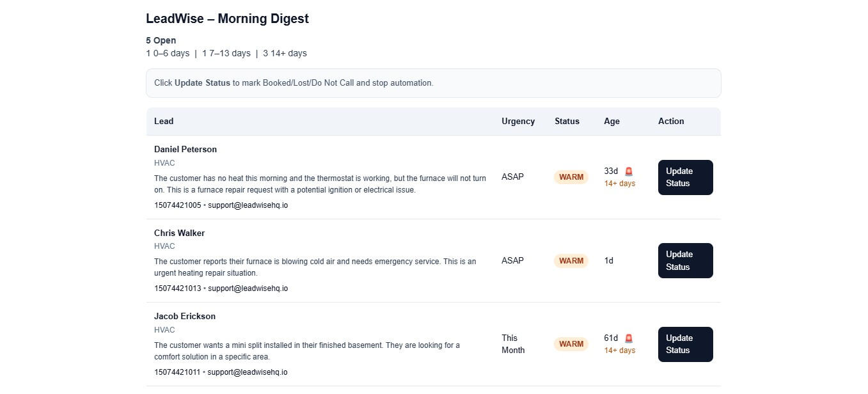
Task: Click the siren icon next to 33d
Action: 629,171
